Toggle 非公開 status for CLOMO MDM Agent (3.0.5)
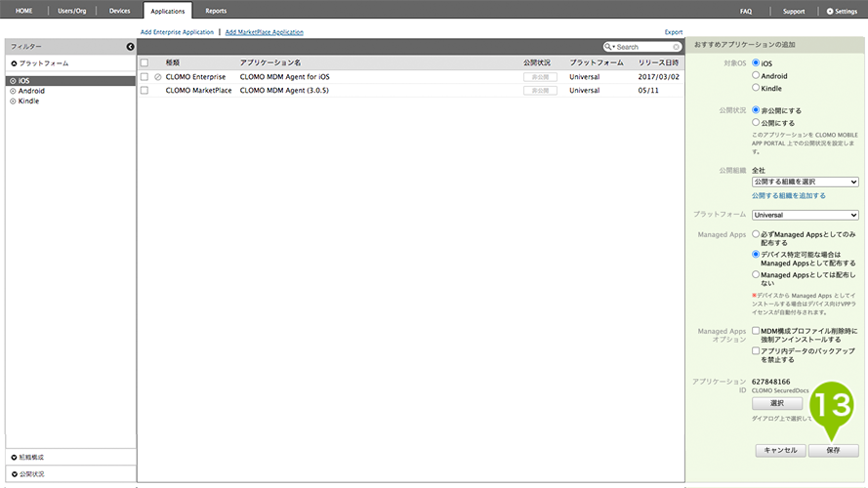 540,90
